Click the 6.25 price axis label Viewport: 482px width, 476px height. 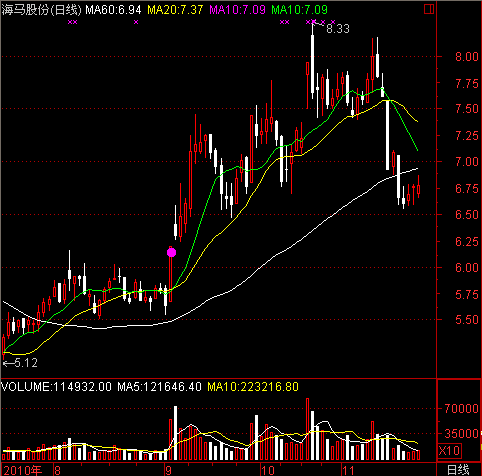pos(467,241)
